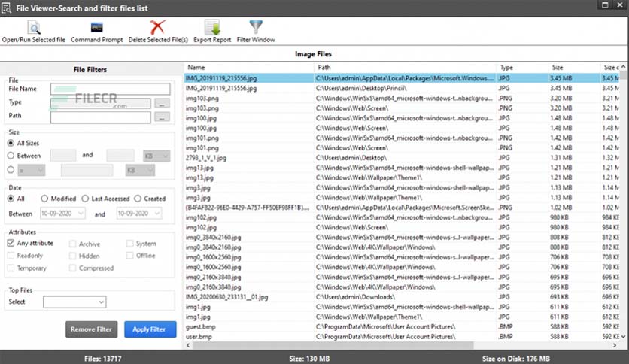
Task: Choose the Last Accessed date option
Action: click(85, 199)
